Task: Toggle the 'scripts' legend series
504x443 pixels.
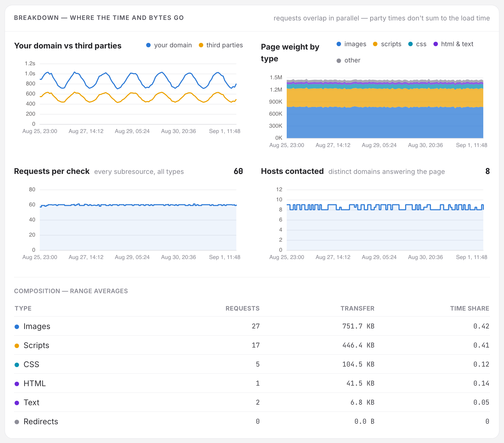Action: tap(387, 44)
